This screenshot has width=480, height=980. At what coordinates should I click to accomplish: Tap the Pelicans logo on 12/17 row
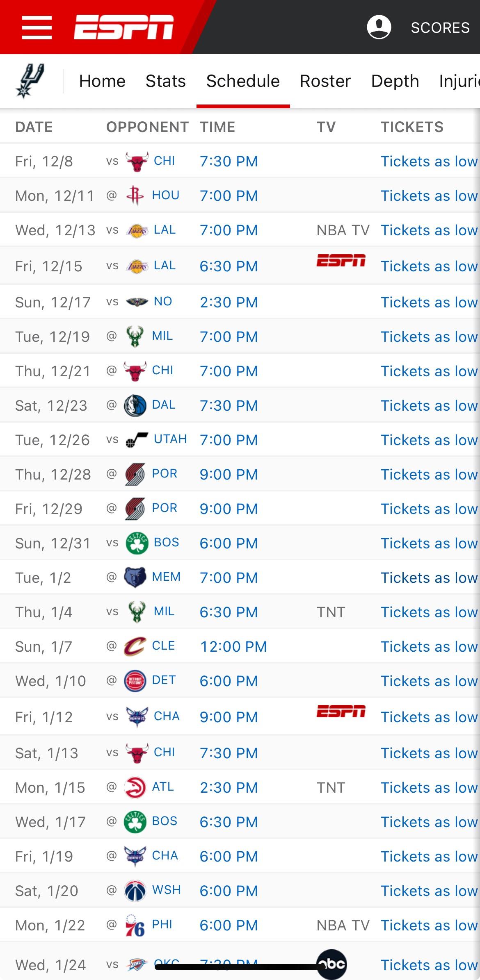pos(137,302)
